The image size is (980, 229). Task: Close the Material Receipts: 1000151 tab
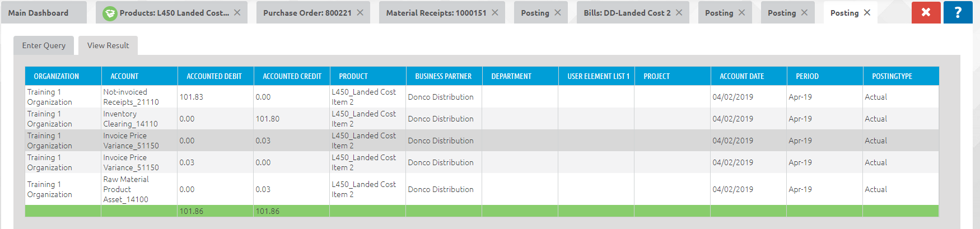(495, 12)
